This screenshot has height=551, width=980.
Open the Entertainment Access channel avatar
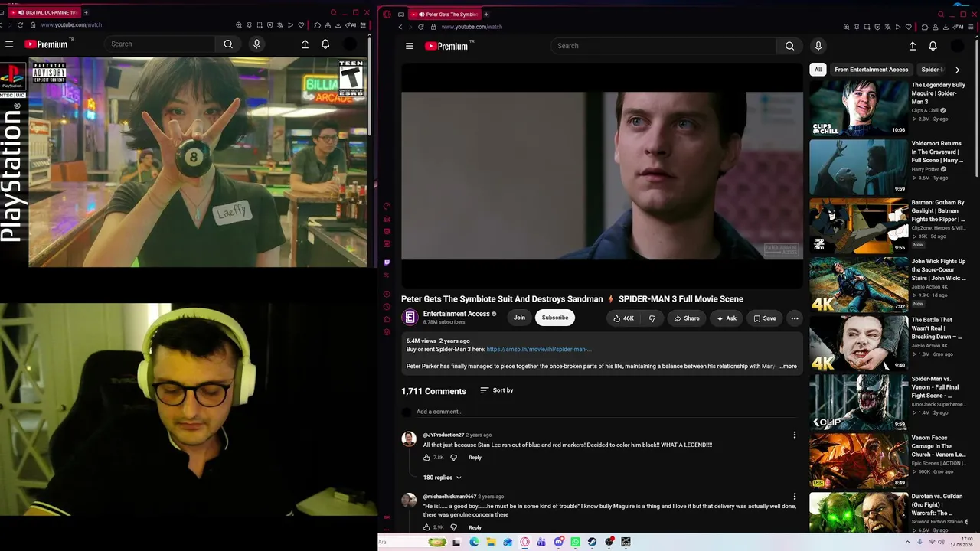(x=410, y=318)
